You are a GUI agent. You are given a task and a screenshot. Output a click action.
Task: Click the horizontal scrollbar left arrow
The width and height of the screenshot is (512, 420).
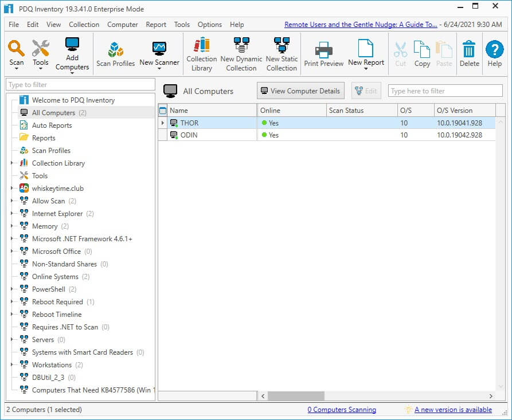click(x=263, y=396)
